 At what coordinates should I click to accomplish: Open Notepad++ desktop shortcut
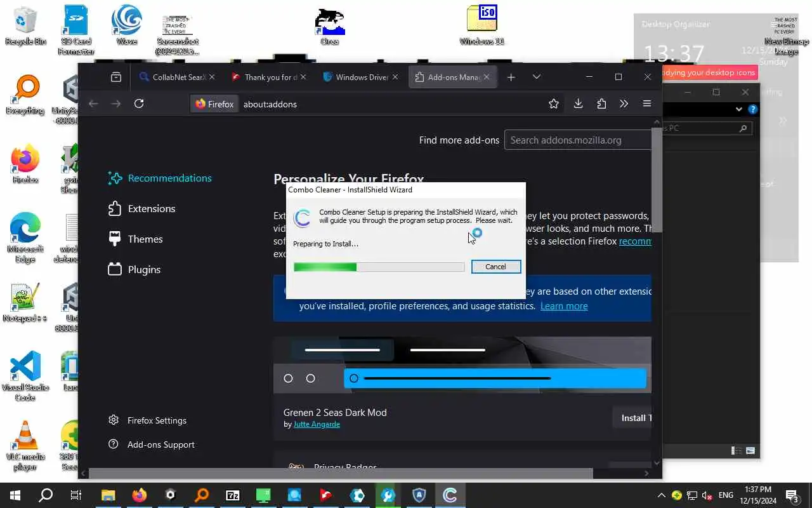[25, 302]
